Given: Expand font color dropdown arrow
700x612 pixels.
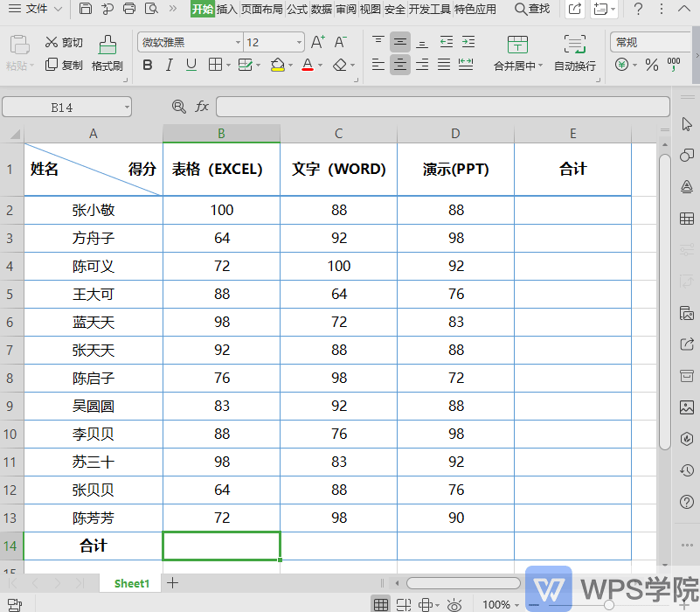Looking at the screenshot, I should click(320, 66).
